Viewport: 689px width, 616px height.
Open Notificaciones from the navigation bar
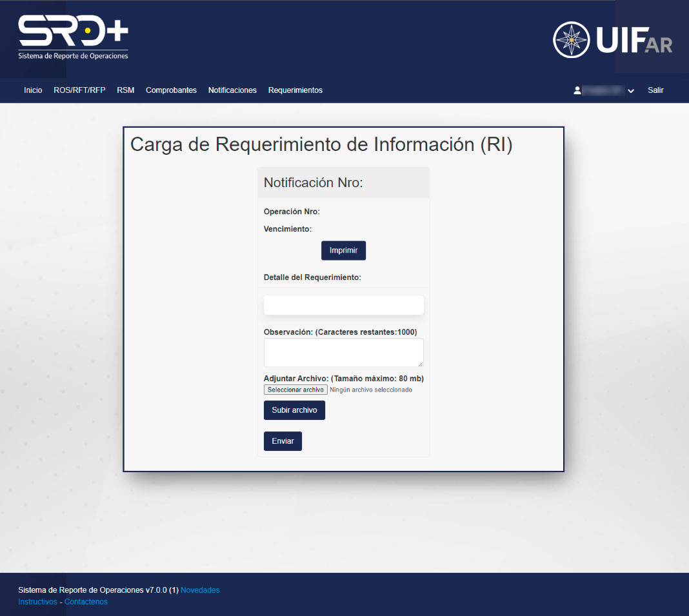point(232,90)
